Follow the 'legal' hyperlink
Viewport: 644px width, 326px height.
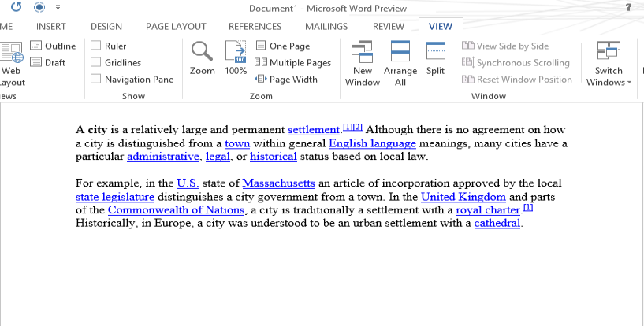click(218, 157)
